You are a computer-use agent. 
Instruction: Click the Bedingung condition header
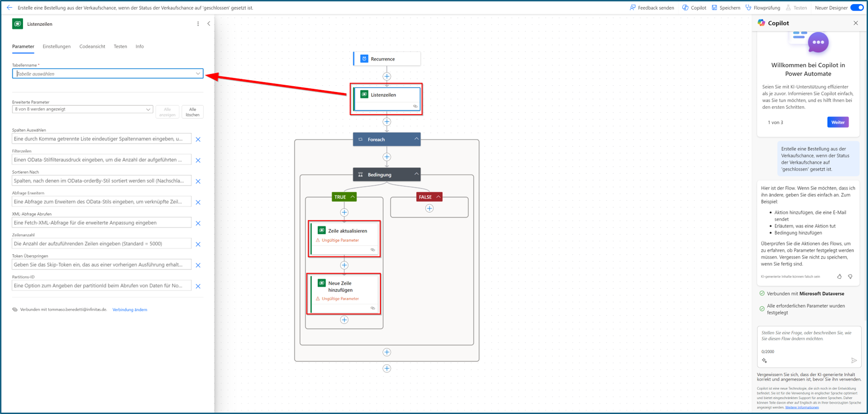[x=387, y=174]
